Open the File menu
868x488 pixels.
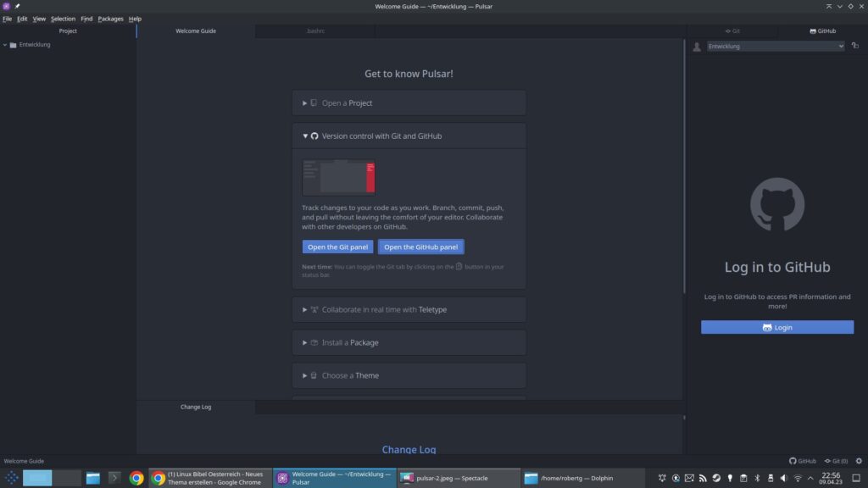[x=7, y=19]
